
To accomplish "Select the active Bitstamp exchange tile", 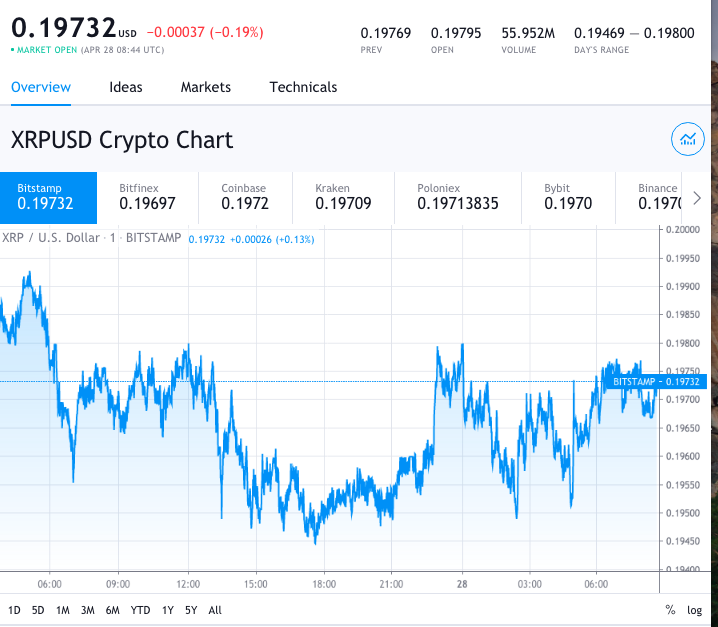I will (49, 197).
